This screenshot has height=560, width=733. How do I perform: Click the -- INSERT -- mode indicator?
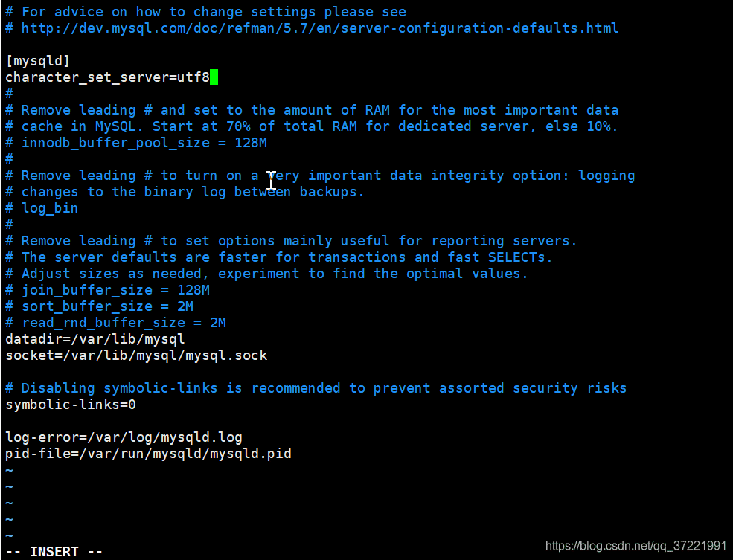click(x=54, y=552)
